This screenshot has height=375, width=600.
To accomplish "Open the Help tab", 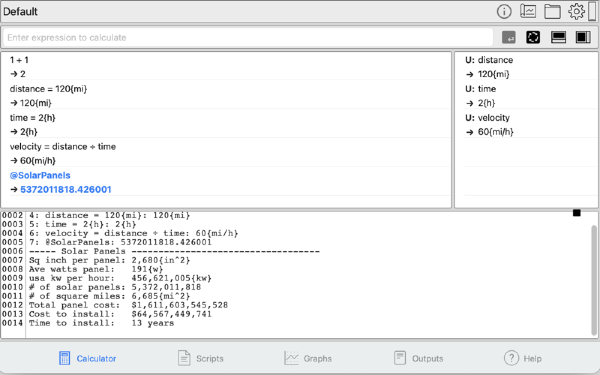I will tap(523, 359).
